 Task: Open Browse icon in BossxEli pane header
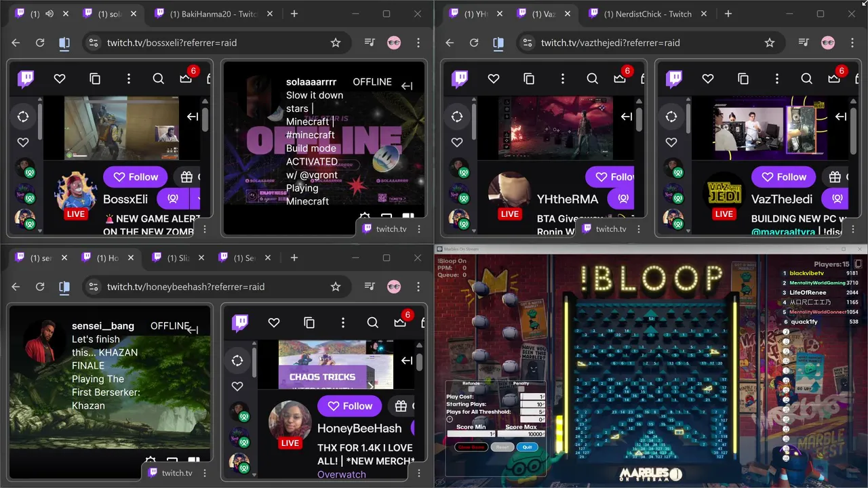(x=95, y=79)
